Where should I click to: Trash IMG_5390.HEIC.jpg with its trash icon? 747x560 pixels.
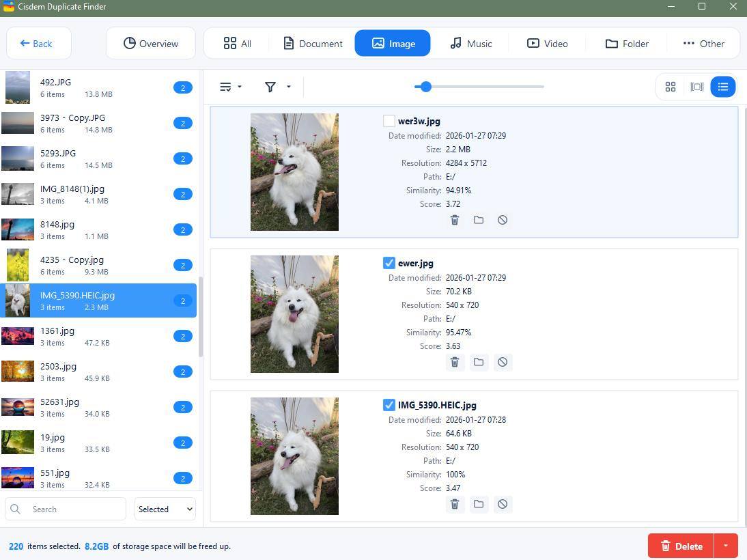click(x=455, y=504)
